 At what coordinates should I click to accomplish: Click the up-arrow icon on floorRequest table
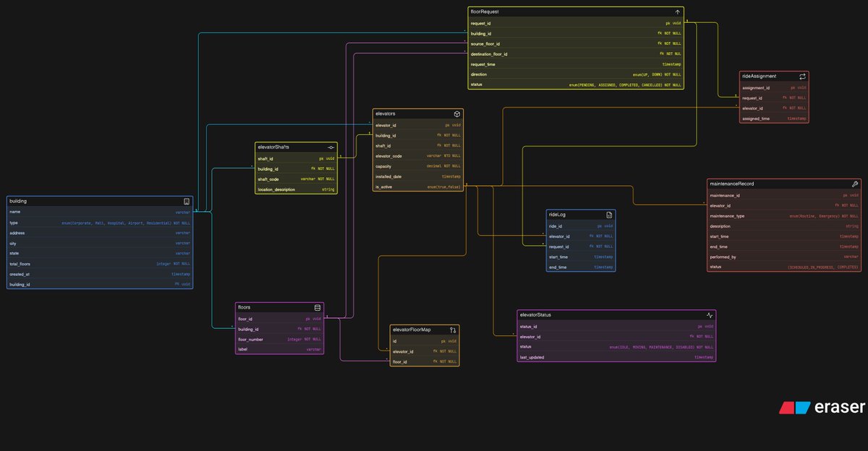click(x=678, y=12)
